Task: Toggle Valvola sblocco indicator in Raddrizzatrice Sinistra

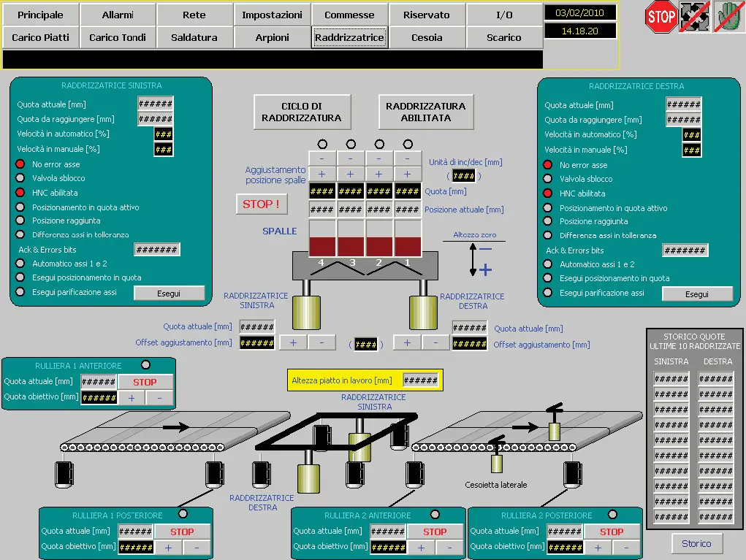Action: [20, 178]
